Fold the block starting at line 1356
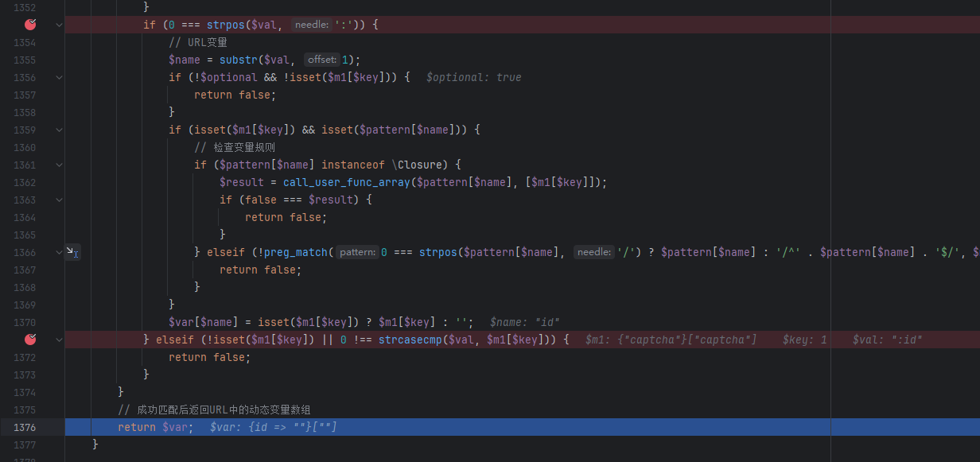Screen dimensions: 980x462 [59, 77]
